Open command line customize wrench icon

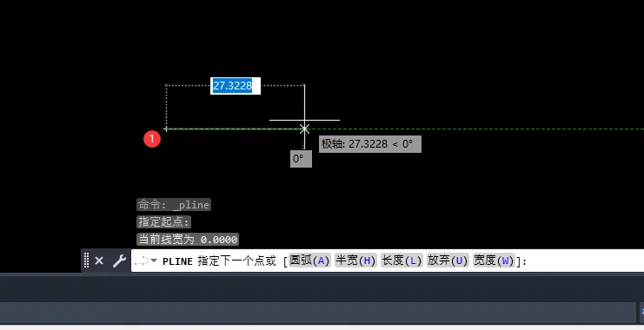coord(119,261)
